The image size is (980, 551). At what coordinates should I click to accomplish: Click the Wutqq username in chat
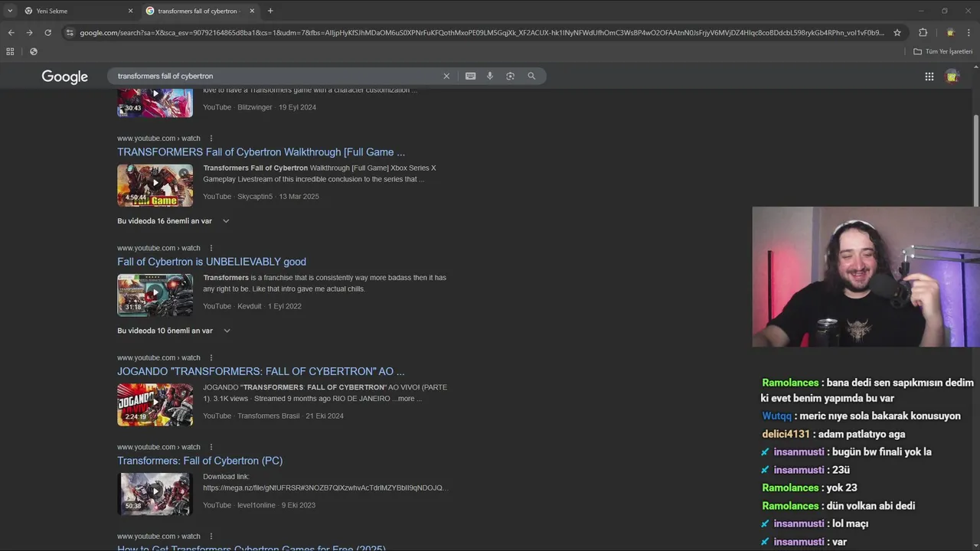click(776, 416)
